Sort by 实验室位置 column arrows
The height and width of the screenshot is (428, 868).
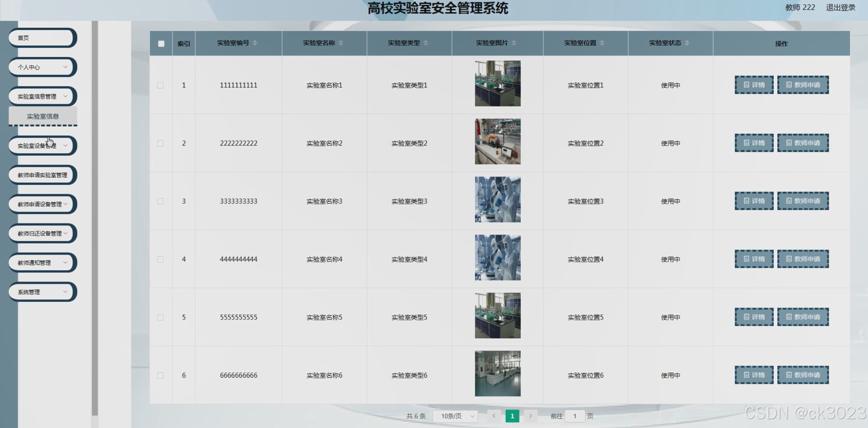tap(602, 43)
